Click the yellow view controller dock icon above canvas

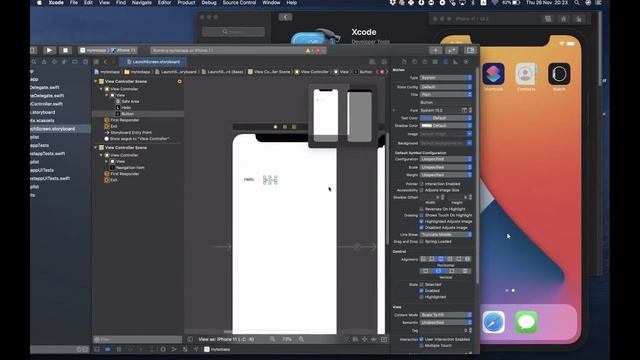click(x=276, y=127)
